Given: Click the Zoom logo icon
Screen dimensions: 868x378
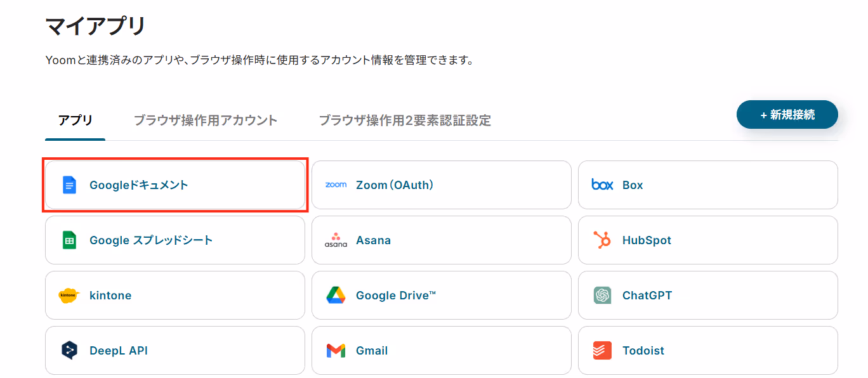Looking at the screenshot, I should [x=336, y=185].
